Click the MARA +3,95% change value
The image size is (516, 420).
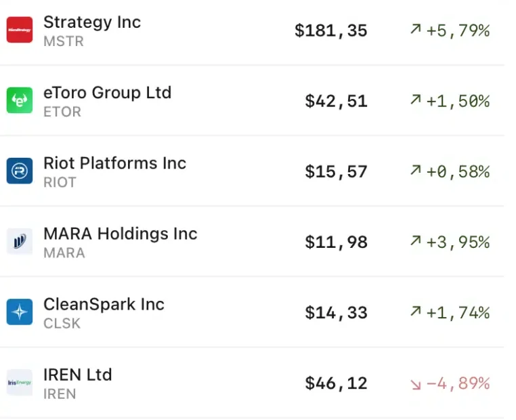tap(457, 242)
